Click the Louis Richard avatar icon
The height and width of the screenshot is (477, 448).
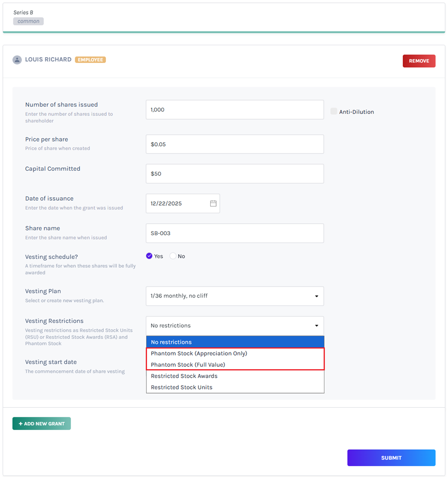coord(18,60)
